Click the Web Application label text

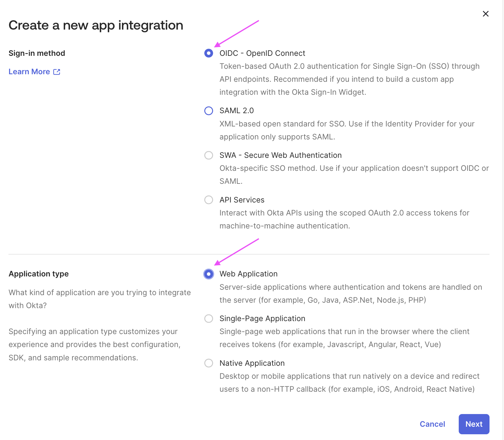click(248, 274)
